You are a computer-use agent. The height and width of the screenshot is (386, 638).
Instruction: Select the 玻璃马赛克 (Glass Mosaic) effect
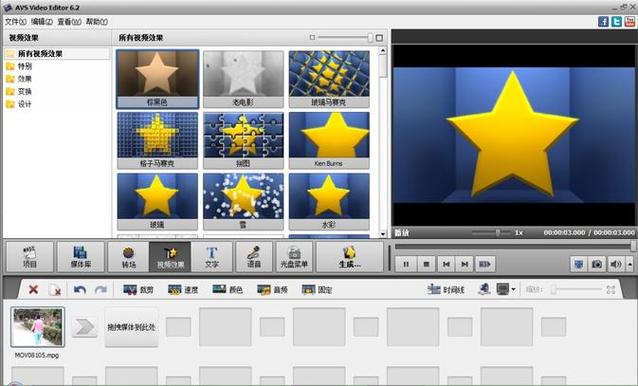pyautogui.click(x=329, y=79)
